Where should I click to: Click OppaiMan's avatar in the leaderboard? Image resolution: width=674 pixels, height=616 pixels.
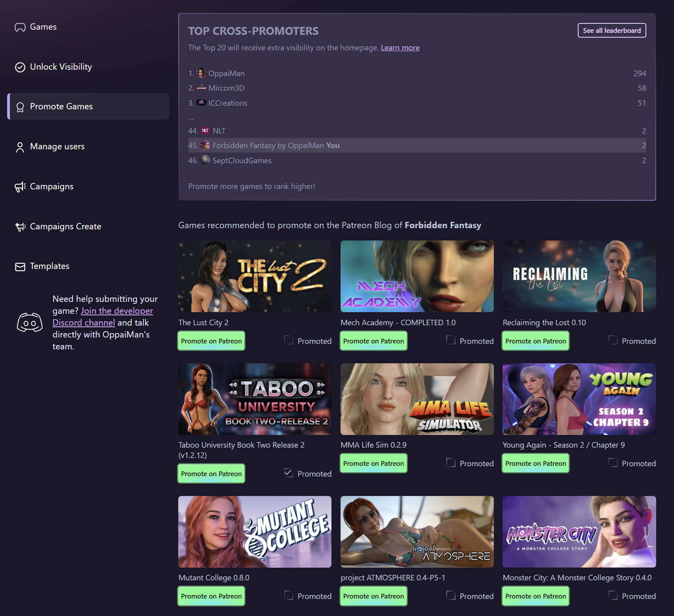pyautogui.click(x=201, y=73)
